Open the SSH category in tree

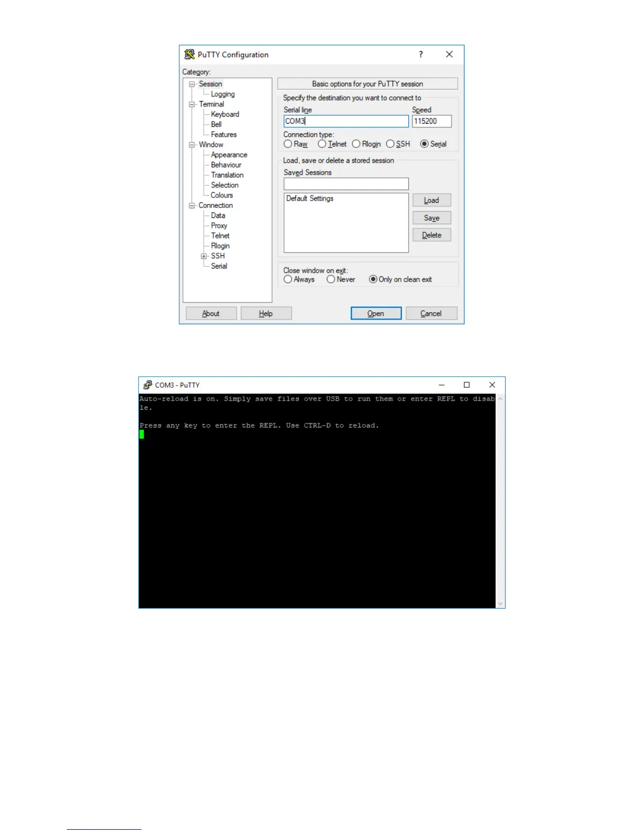pyautogui.click(x=218, y=256)
